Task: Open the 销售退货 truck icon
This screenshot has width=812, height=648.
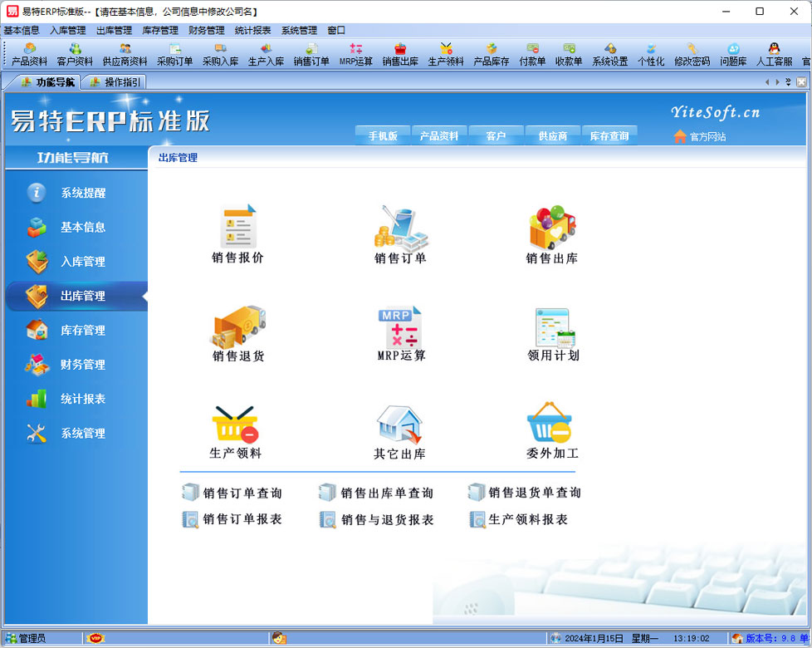Action: click(x=238, y=326)
